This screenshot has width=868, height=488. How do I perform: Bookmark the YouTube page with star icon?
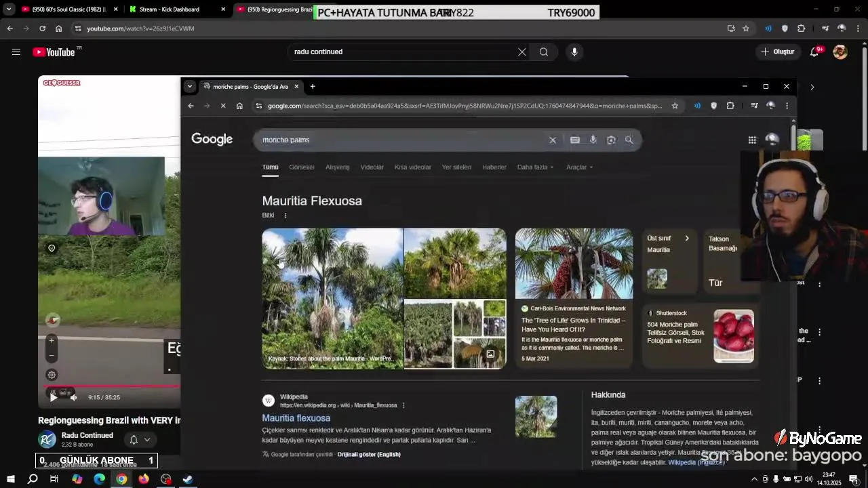coord(746,28)
